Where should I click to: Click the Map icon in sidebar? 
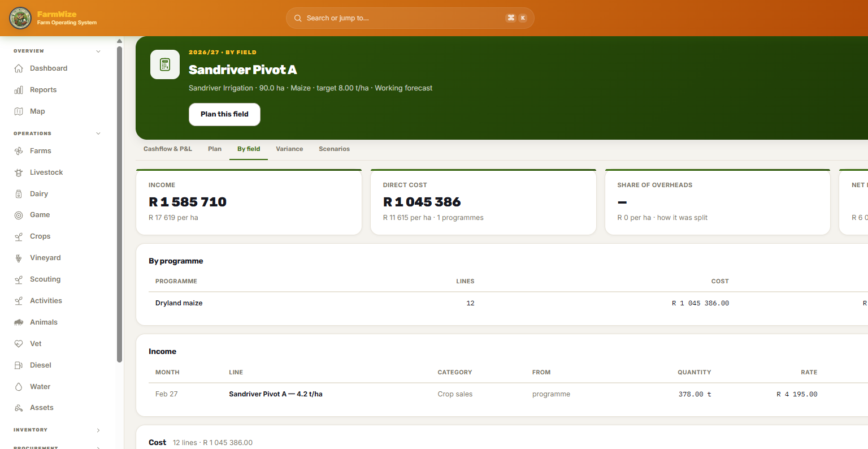pyautogui.click(x=19, y=111)
